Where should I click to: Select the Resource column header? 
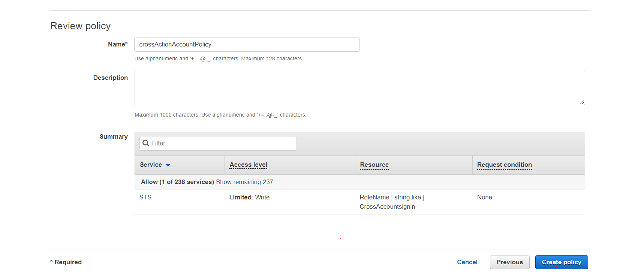(x=374, y=165)
